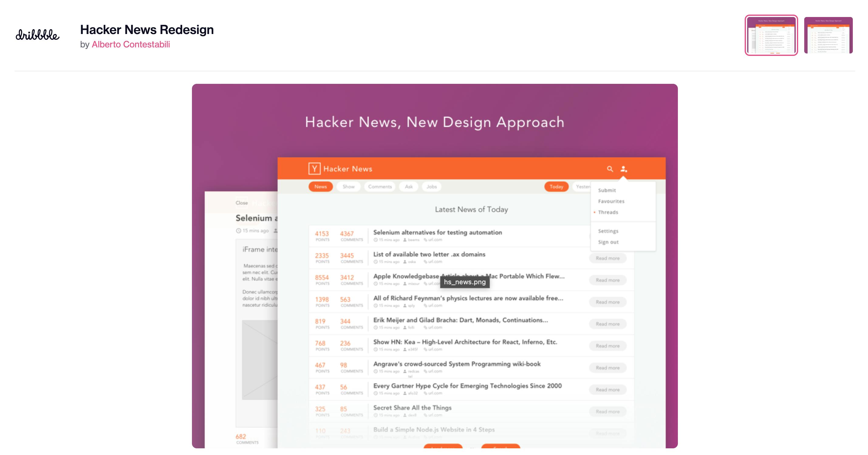Click 682 comments count in background article panel
Viewport: 868px width, 455px height.
(x=241, y=436)
